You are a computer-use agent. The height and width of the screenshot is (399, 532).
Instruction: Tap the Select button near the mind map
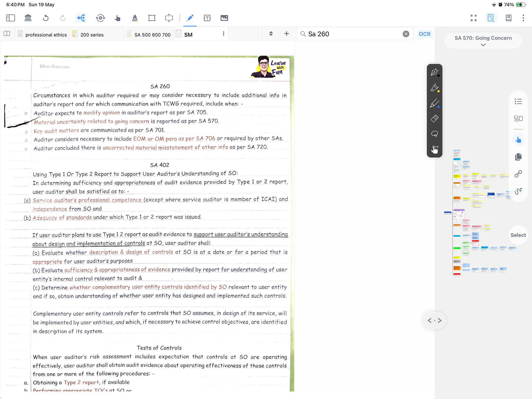[x=518, y=235]
